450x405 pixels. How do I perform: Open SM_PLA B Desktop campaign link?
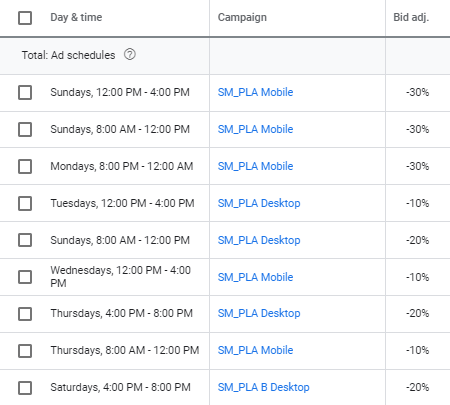(263, 387)
